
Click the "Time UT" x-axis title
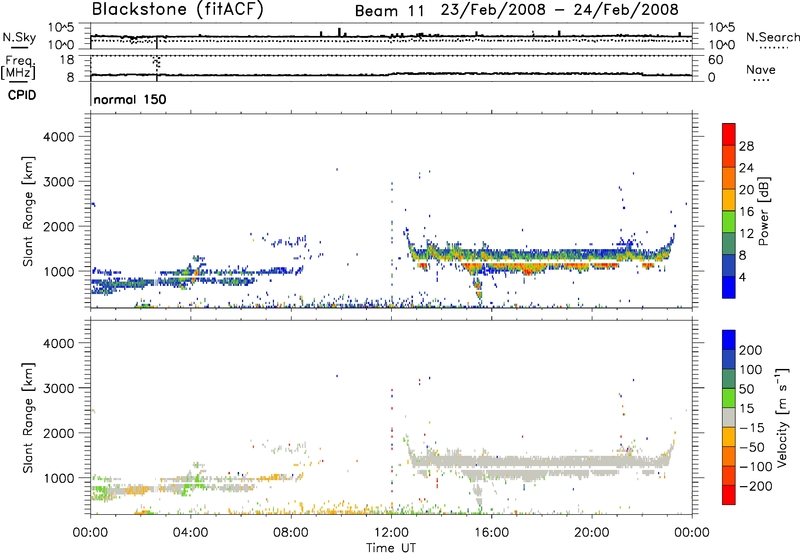pyautogui.click(x=391, y=548)
